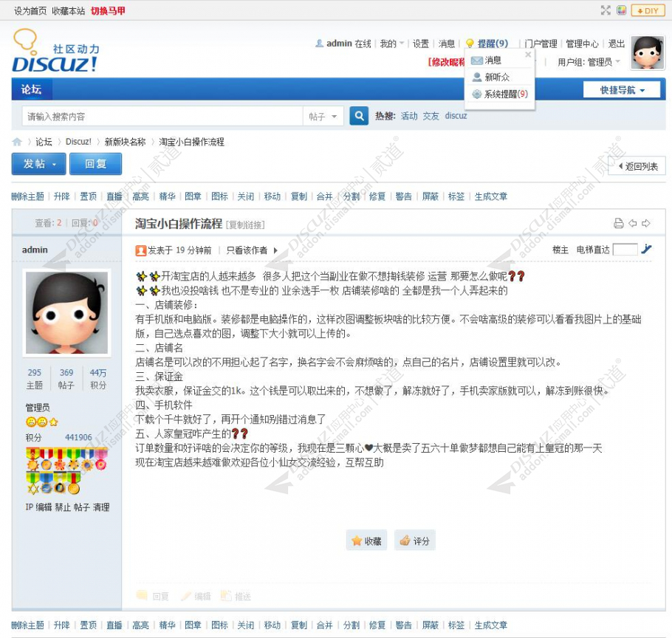Open the style color picker icon

point(622,10)
